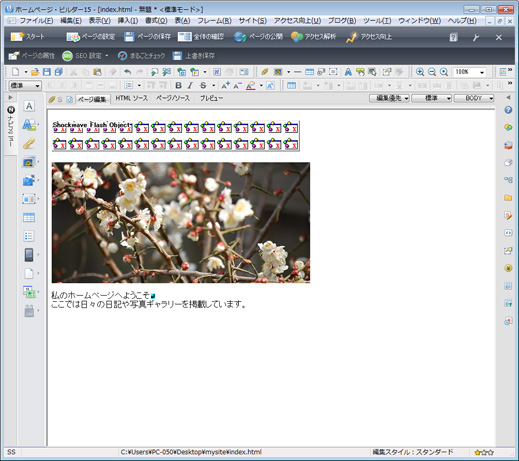The height and width of the screenshot is (461, 519).
Task: Switch to the HTML ソース tab
Action: (131, 98)
